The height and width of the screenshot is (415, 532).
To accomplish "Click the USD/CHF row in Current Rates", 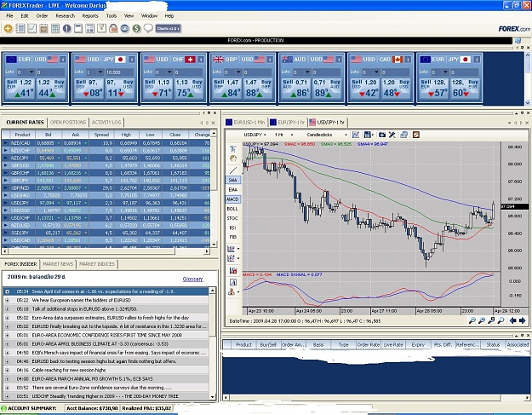I will 106,217.
